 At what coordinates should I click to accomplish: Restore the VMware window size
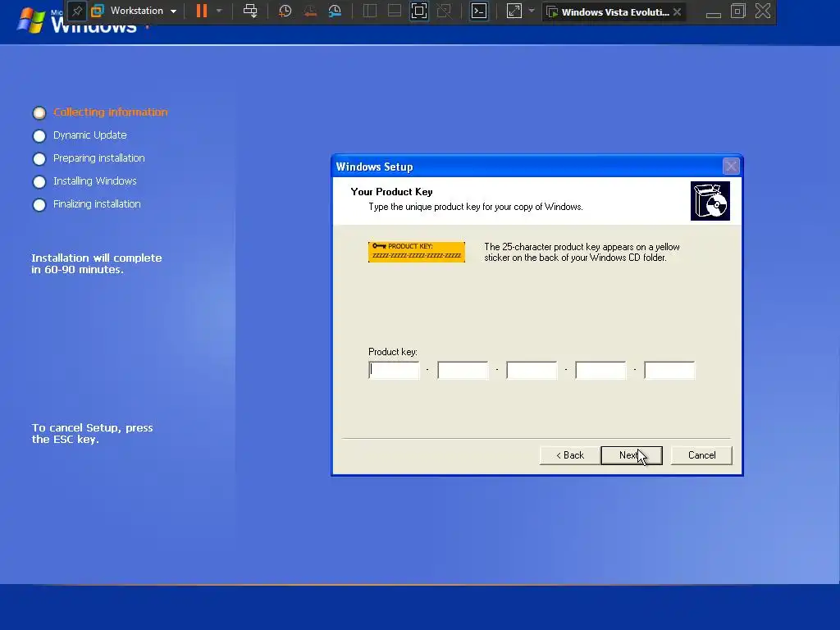coord(738,11)
